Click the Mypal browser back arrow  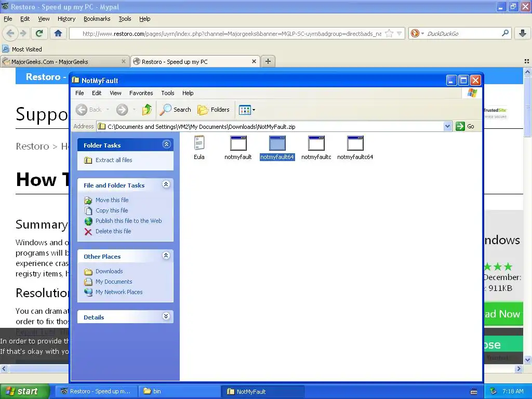tap(10, 33)
